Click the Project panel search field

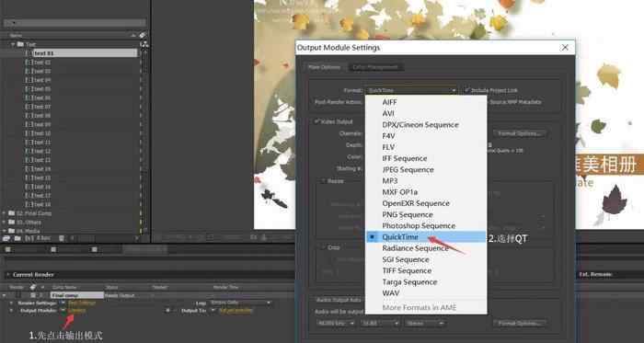pos(75,23)
